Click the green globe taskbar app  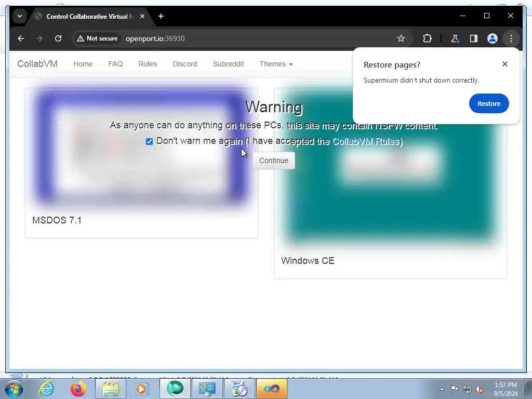coord(175,389)
